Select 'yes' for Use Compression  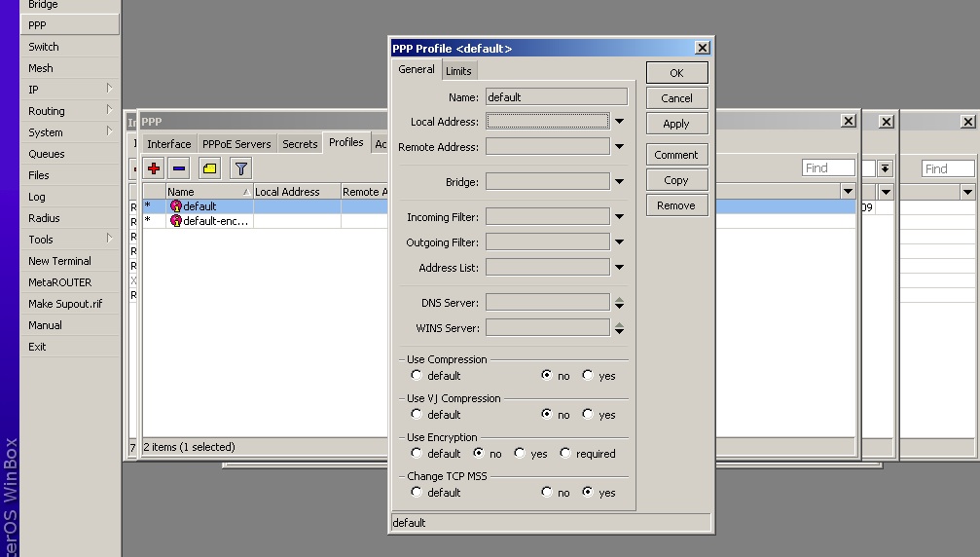click(x=588, y=375)
